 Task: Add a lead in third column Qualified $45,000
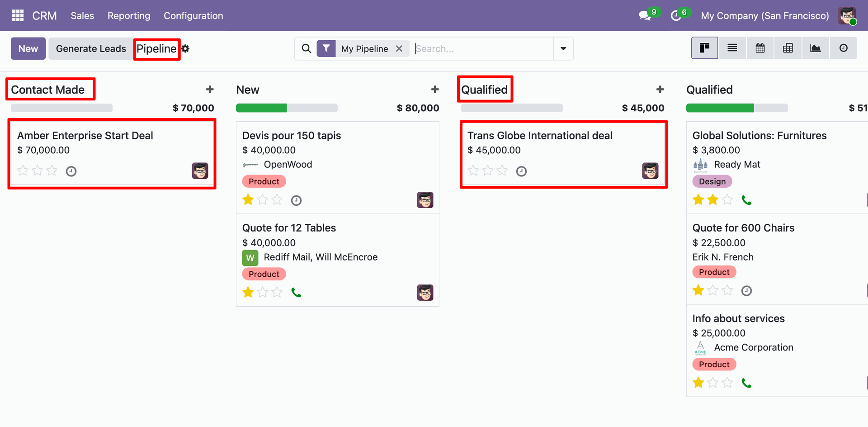[x=660, y=90]
